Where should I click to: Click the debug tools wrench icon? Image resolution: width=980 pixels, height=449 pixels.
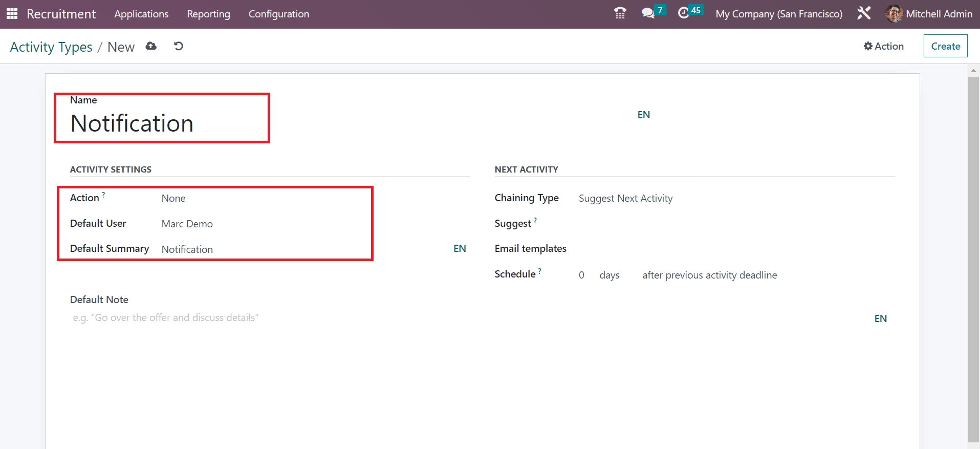click(x=864, y=13)
